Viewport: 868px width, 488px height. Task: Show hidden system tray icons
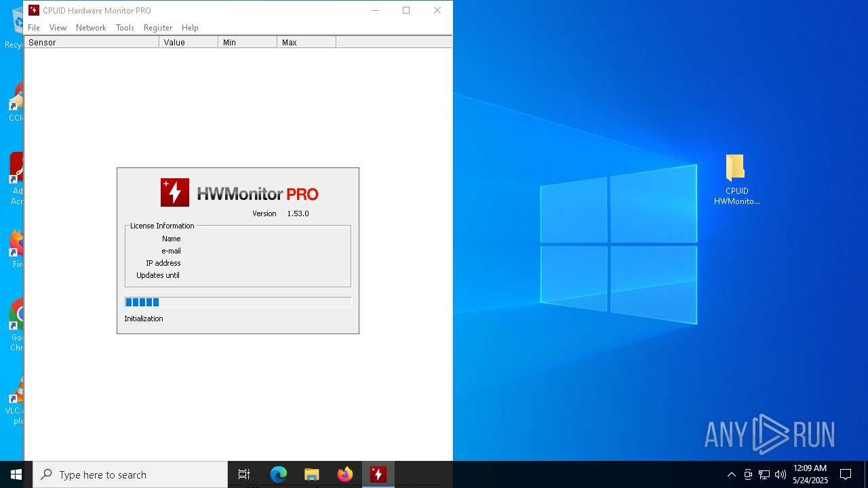coord(731,474)
